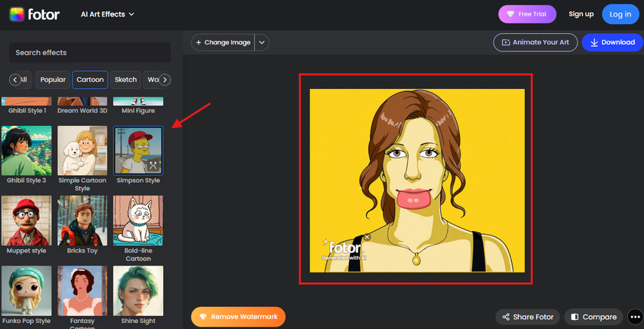Select the Popular effects tab
Image resolution: width=644 pixels, height=329 pixels.
[x=53, y=80]
